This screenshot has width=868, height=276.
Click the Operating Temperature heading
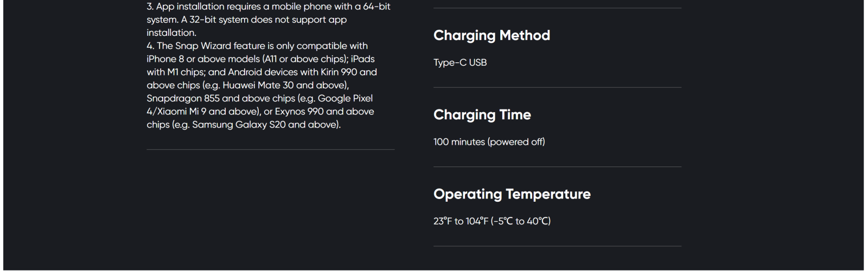point(512,194)
